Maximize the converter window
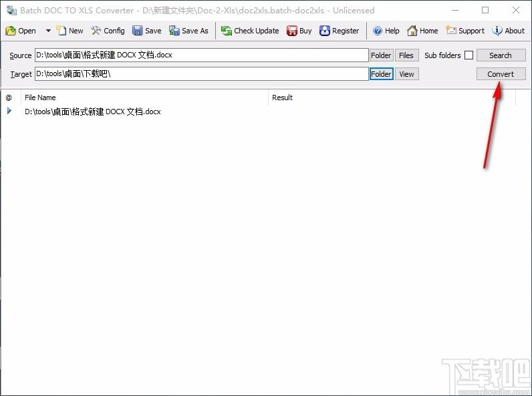Image resolution: width=532 pixels, height=396 pixels. 485,11
